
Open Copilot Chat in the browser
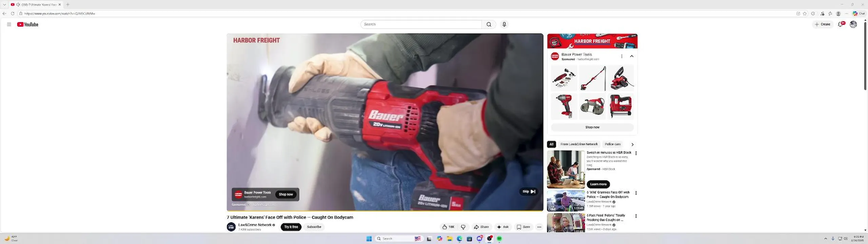pyautogui.click(x=859, y=14)
